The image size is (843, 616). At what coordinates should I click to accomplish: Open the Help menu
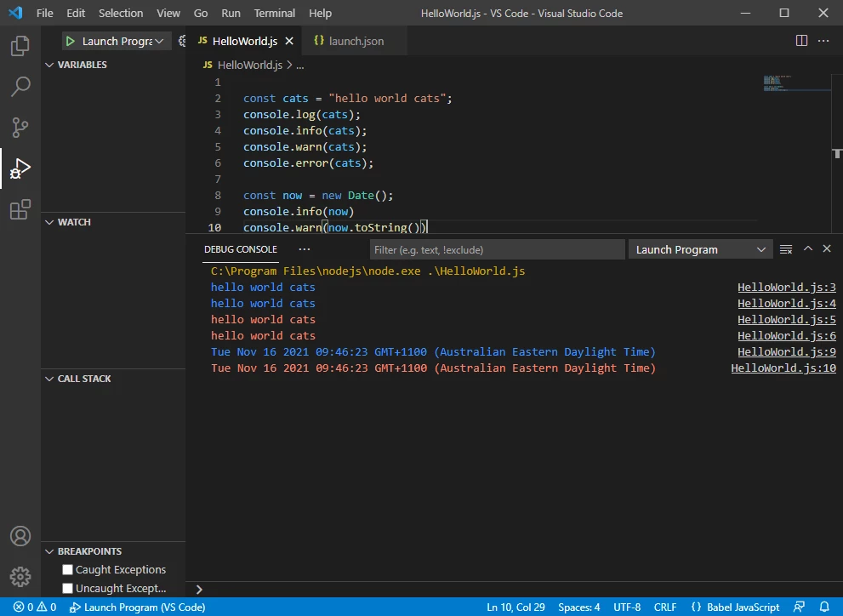[x=321, y=13]
